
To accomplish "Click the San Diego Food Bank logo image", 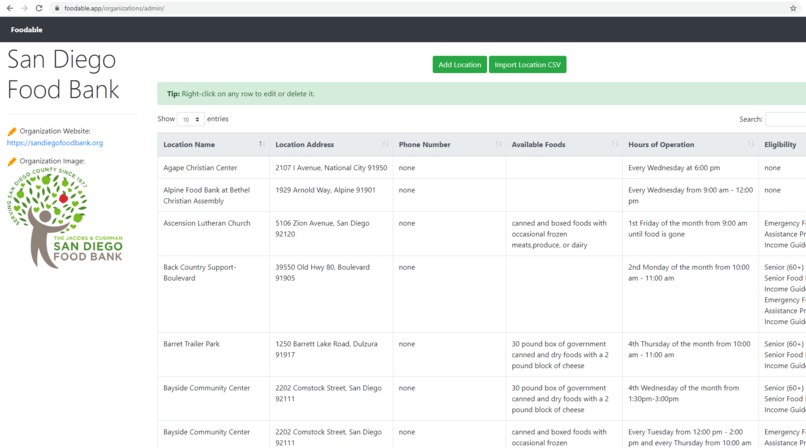I will click(65, 219).
